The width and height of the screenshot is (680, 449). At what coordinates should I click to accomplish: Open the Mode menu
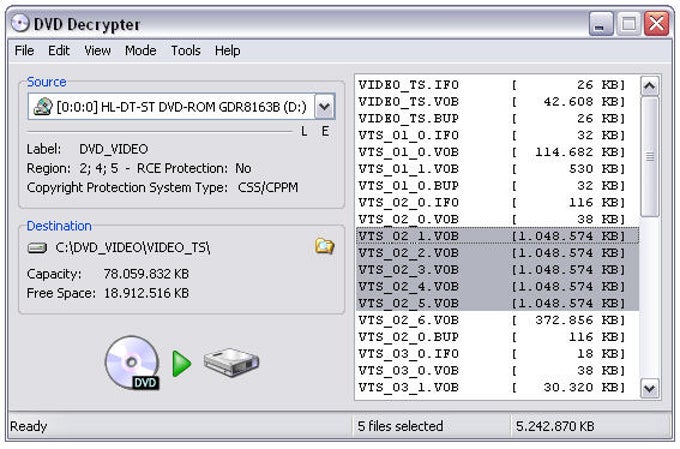[x=140, y=50]
